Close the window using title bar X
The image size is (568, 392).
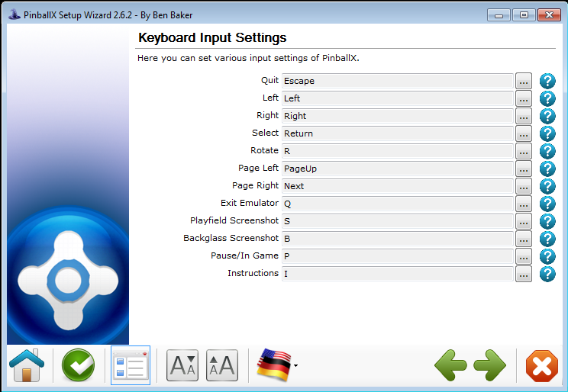549,15
